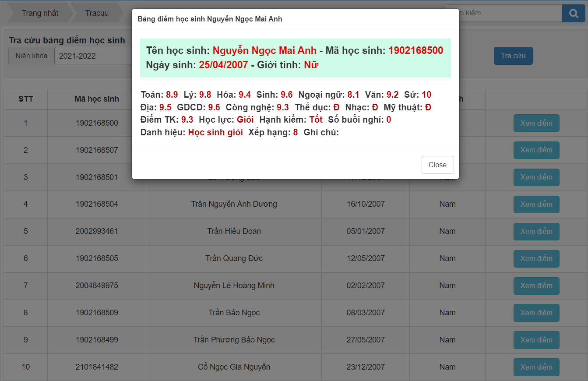The width and height of the screenshot is (588, 381).
Task: Select student code 2004849975 cell
Action: pyautogui.click(x=97, y=286)
